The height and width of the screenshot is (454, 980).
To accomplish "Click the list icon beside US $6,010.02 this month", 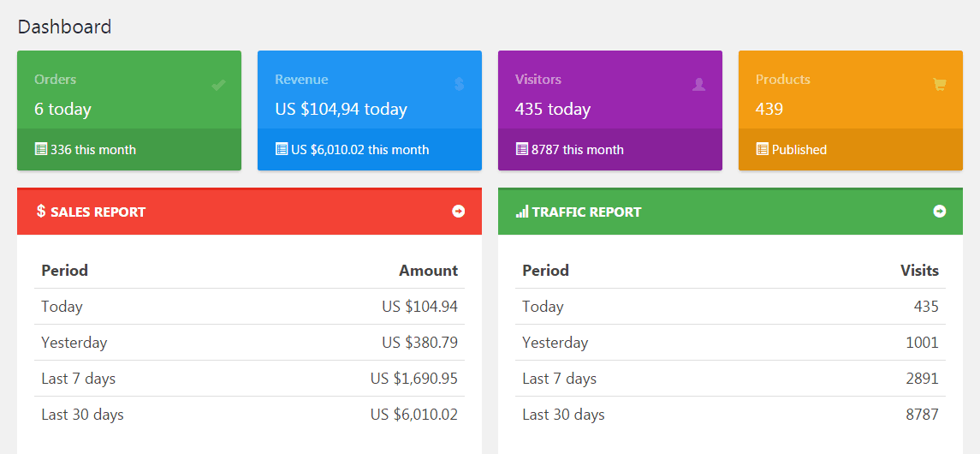I will [x=282, y=149].
